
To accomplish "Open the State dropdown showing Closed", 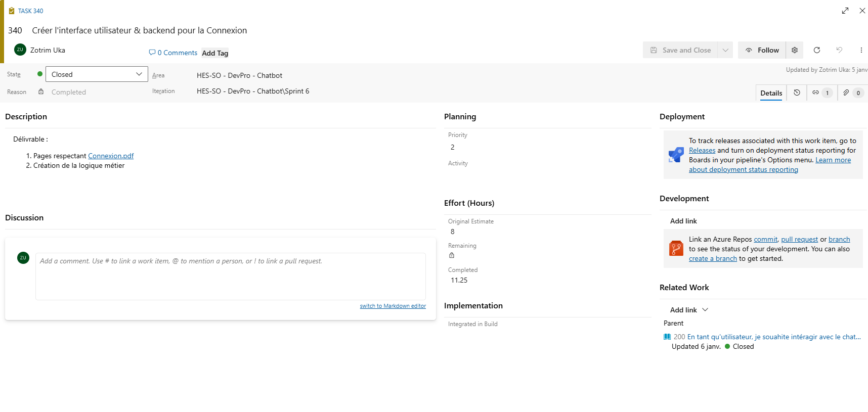I will [x=97, y=74].
